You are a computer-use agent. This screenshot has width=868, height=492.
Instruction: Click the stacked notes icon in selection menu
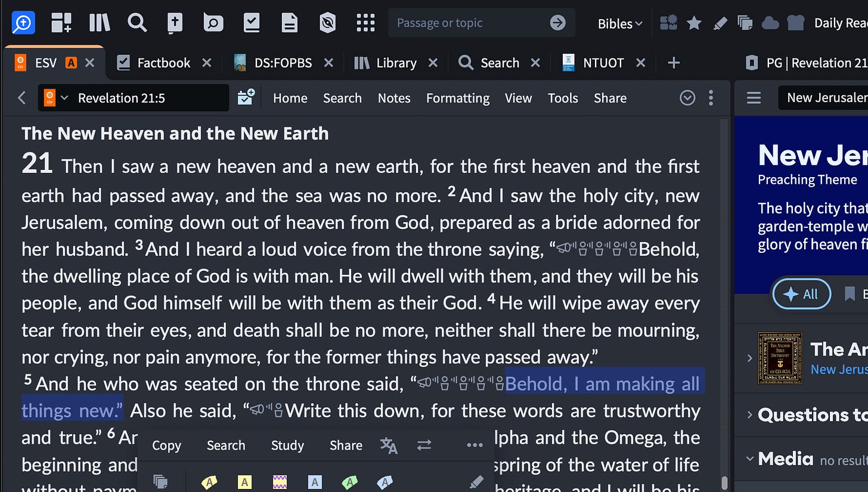pyautogui.click(x=160, y=481)
